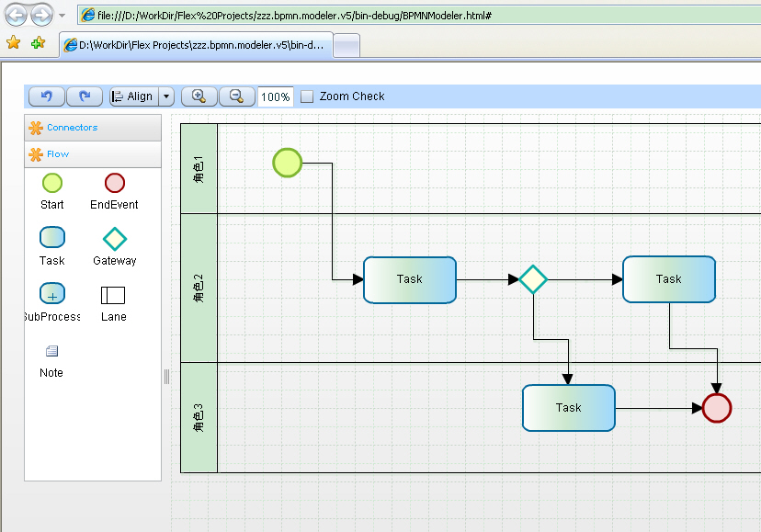Enable the Zoom Check checkbox
Viewport: 761px width, 532px height.
pyautogui.click(x=308, y=96)
